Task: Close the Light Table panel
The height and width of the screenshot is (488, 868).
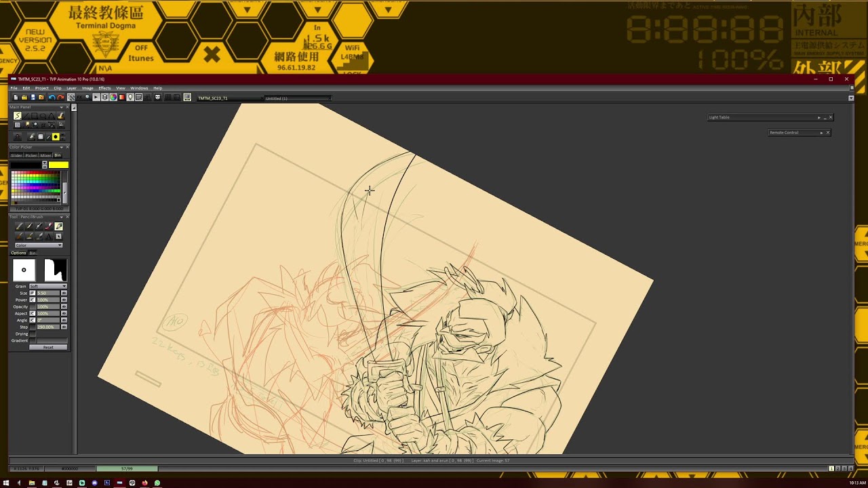Action: point(831,117)
